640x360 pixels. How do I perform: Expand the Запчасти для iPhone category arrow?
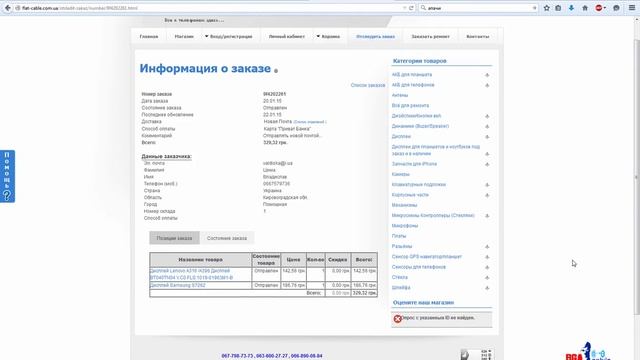487,164
